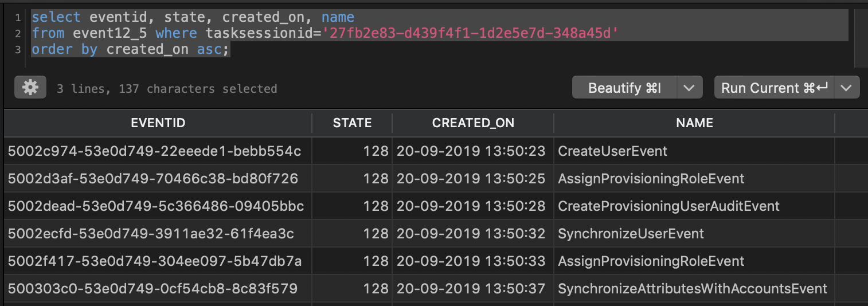
Task: Click the Run Current button
Action: pos(774,88)
